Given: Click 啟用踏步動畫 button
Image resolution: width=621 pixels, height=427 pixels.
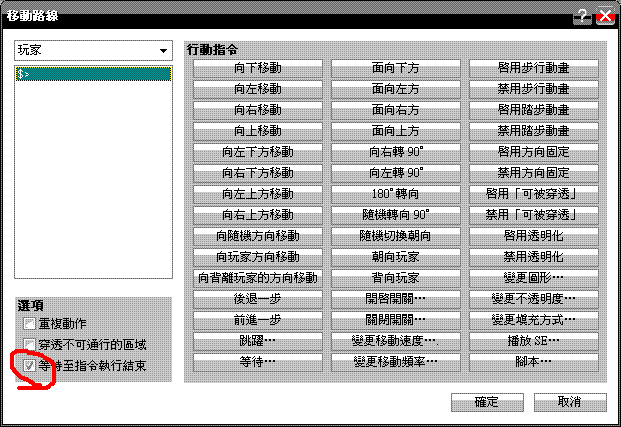Looking at the screenshot, I should [533, 110].
